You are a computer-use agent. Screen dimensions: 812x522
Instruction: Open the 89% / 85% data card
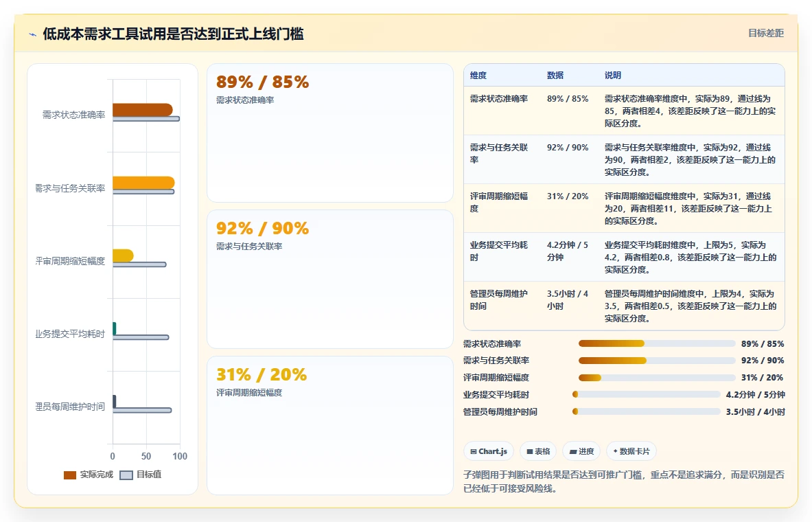pos(330,133)
